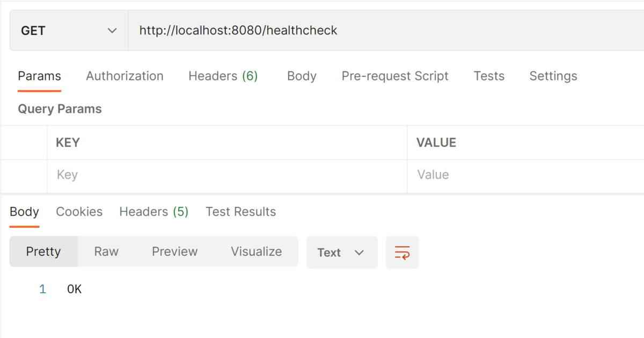
Task: Select the OK text in the response body
Action: point(74,289)
